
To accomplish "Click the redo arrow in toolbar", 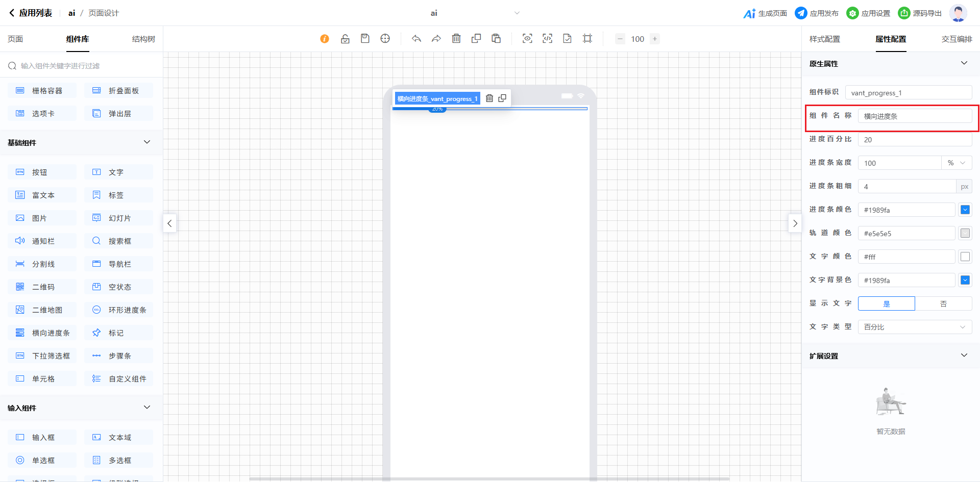I will pos(436,39).
